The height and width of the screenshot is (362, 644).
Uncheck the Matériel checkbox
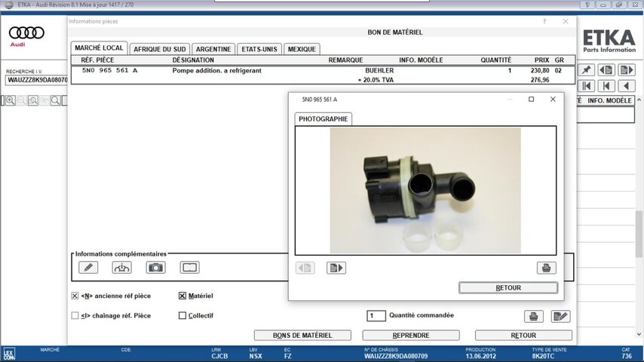[x=182, y=296]
